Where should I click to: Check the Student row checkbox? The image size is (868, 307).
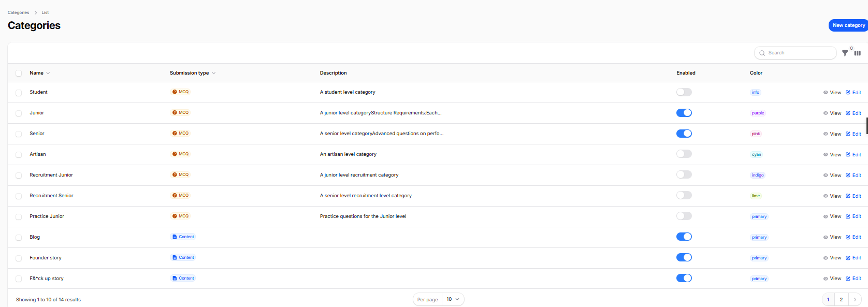pos(19,93)
